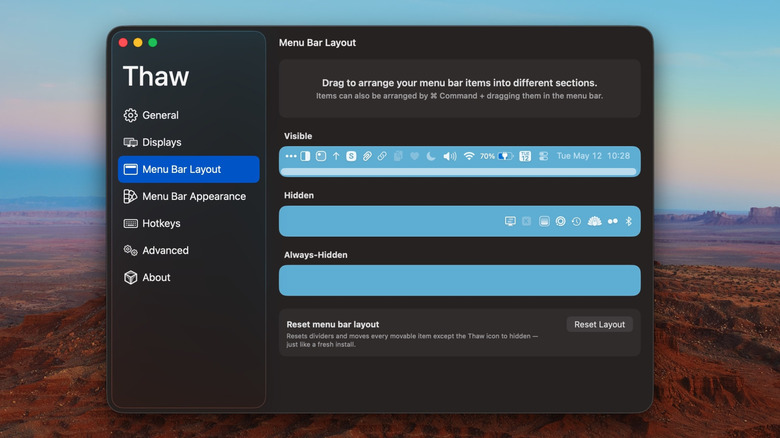Click the calendar date 12 icon

[x=525, y=156]
